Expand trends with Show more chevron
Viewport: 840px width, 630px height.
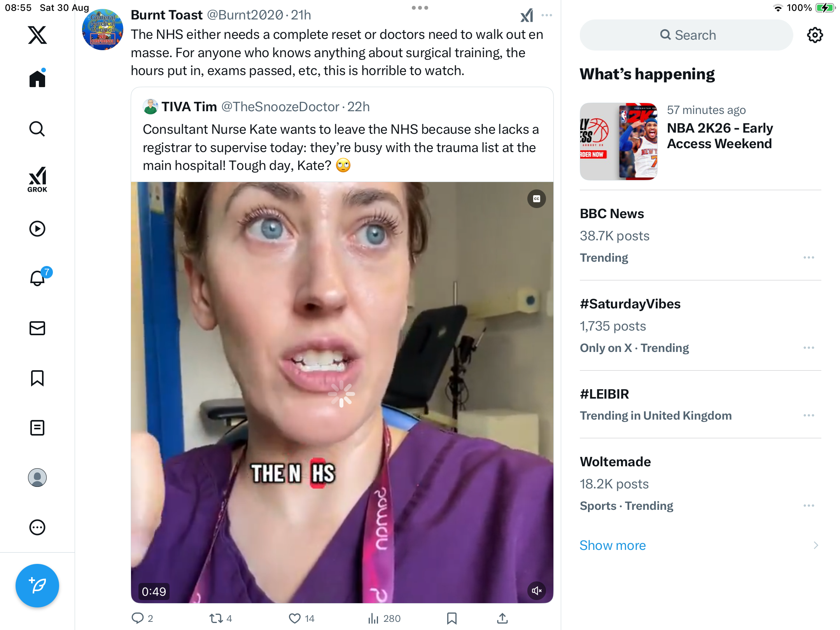816,545
